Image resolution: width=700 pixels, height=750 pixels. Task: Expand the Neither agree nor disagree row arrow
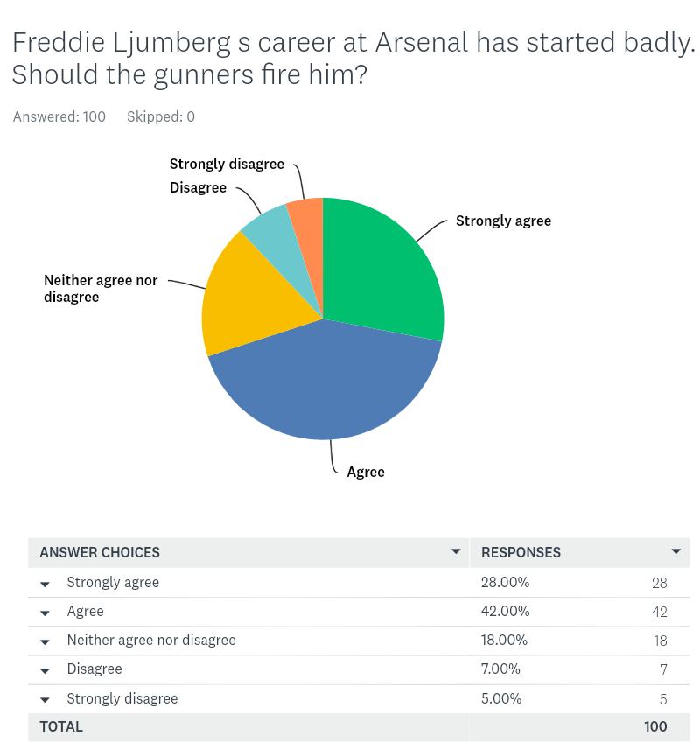click(45, 641)
